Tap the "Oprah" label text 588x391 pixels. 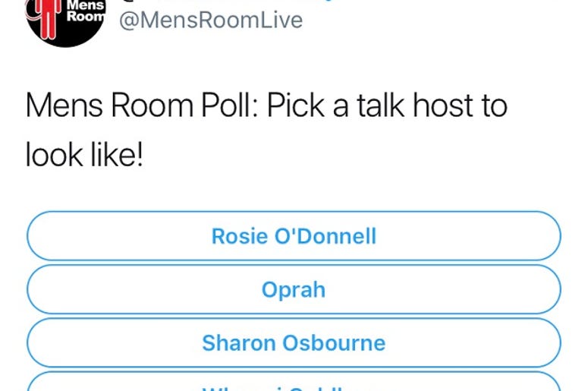(x=294, y=290)
